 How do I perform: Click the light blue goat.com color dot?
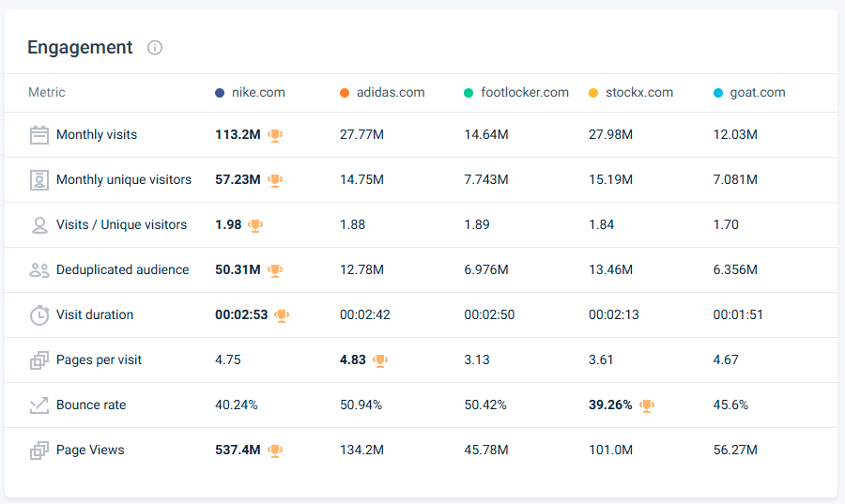pyautogui.click(x=718, y=93)
